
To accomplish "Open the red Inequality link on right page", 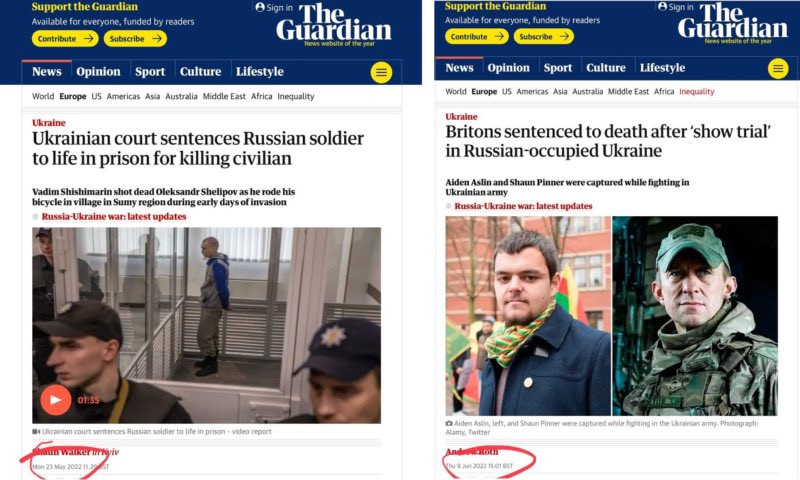I will 696,92.
